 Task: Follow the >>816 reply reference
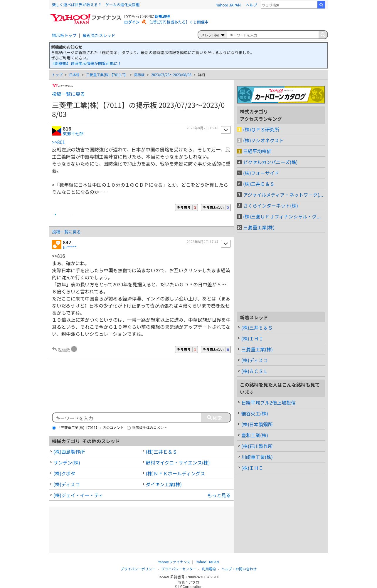58,256
